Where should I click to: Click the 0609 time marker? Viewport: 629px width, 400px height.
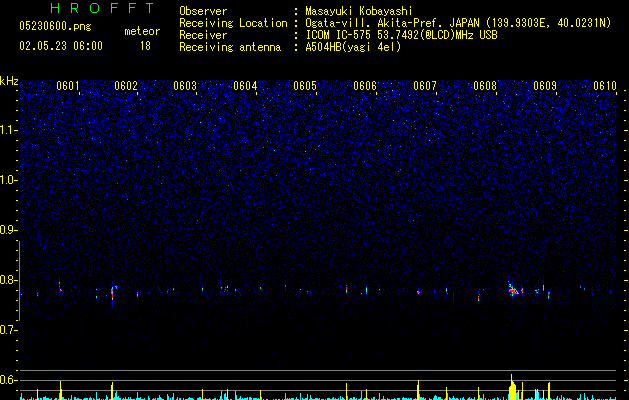pos(545,86)
